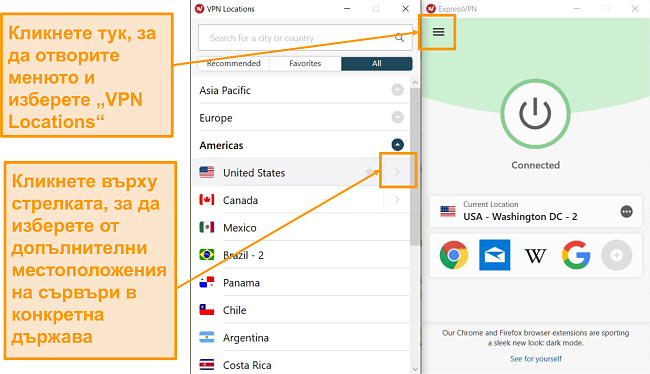Expand the Europe region
This screenshot has height=374, width=650.
398,118
